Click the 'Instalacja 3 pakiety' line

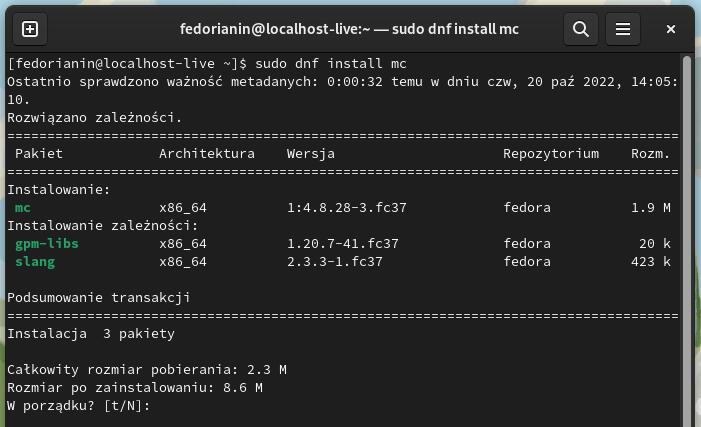pos(91,334)
